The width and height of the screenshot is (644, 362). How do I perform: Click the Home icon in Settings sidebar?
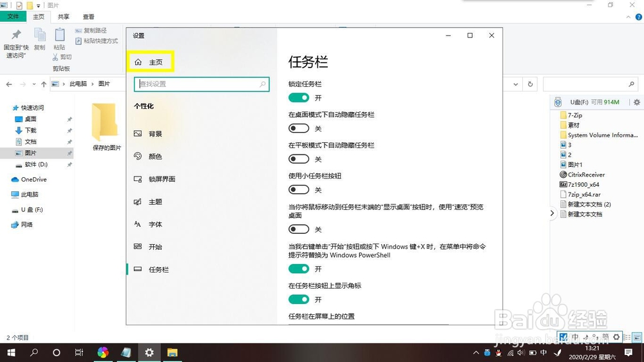pos(138,62)
